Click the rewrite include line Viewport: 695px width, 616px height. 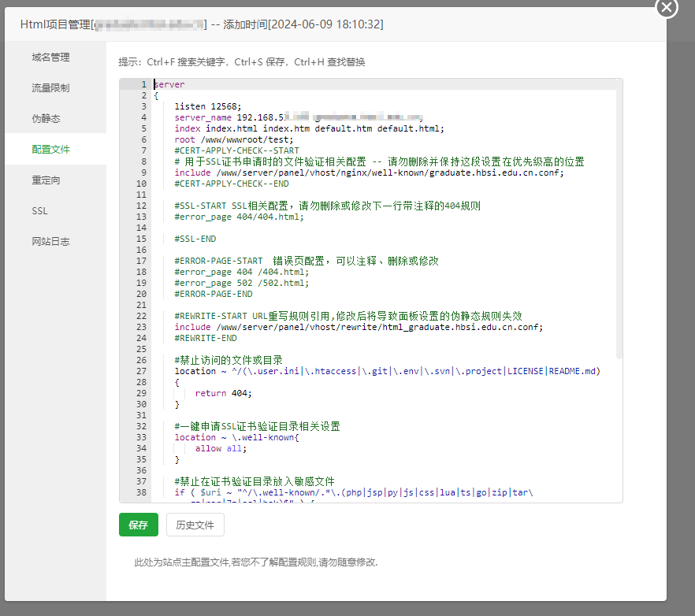(359, 327)
